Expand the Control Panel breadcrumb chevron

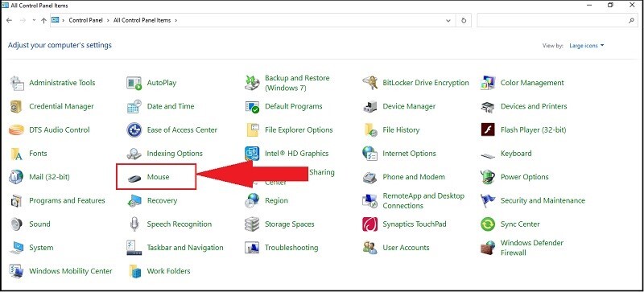click(107, 20)
